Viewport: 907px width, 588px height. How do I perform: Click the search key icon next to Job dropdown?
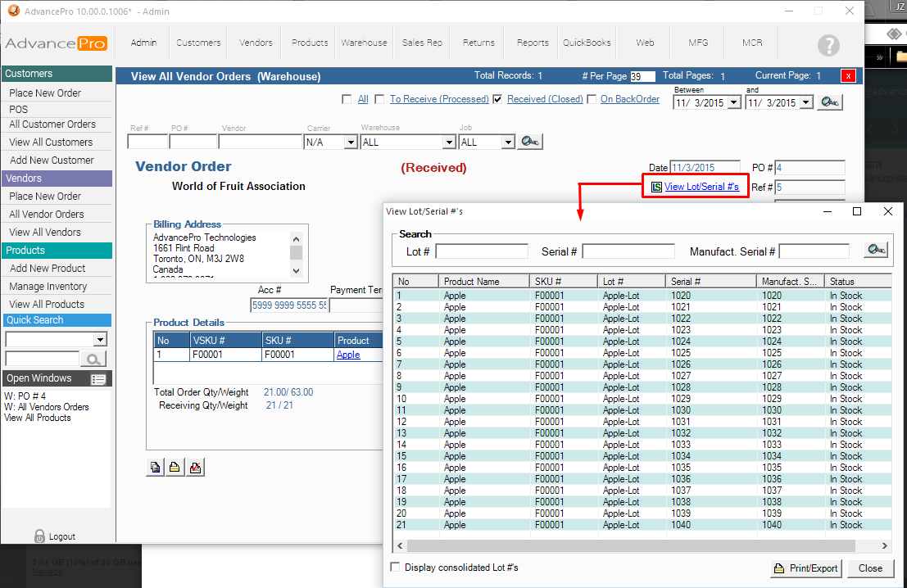click(x=530, y=142)
